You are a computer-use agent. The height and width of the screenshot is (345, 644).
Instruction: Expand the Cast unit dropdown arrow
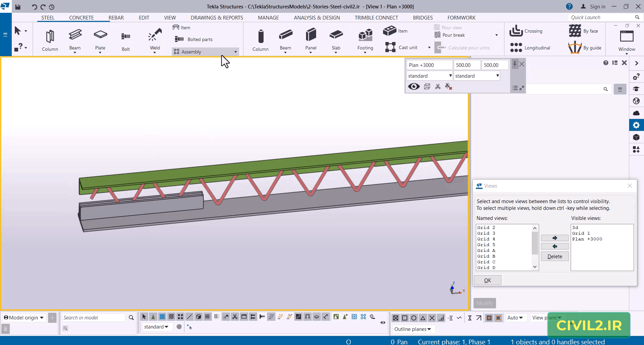pos(429,48)
